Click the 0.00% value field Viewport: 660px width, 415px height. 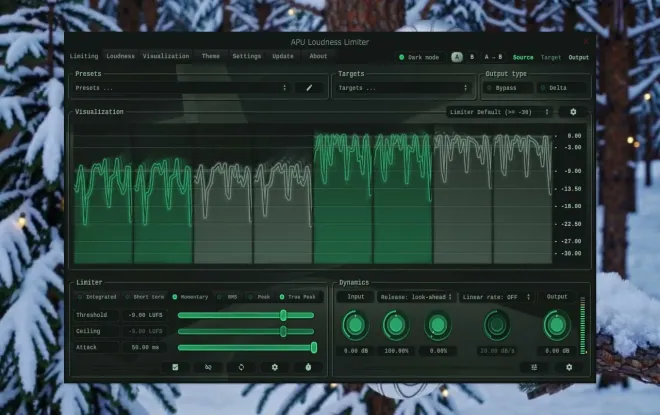pyautogui.click(x=438, y=351)
